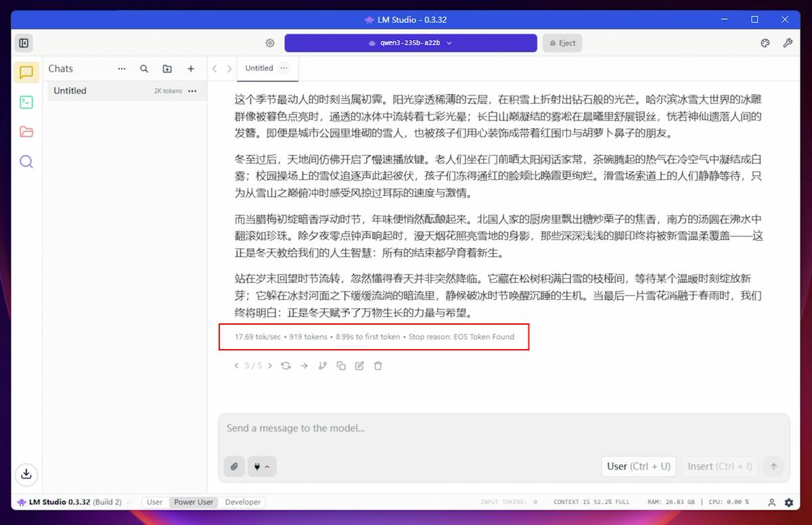812x525 pixels.
Task: Attach a file with the paperclip icon
Action: pos(234,466)
